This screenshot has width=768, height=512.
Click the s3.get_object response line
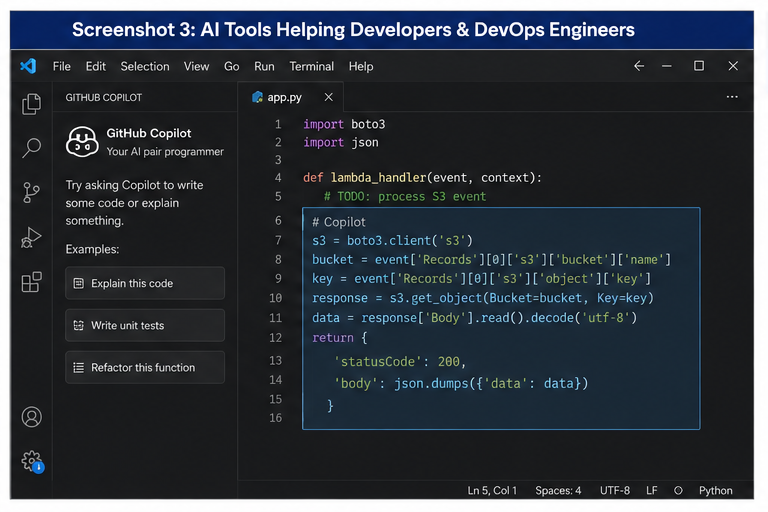(483, 298)
